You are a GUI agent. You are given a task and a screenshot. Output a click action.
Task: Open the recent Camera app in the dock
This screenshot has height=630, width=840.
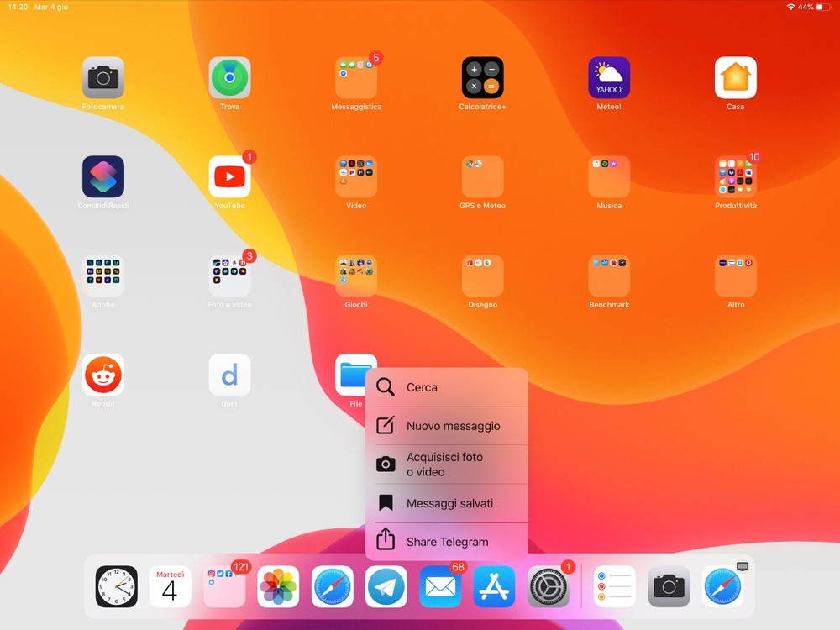coord(669,586)
